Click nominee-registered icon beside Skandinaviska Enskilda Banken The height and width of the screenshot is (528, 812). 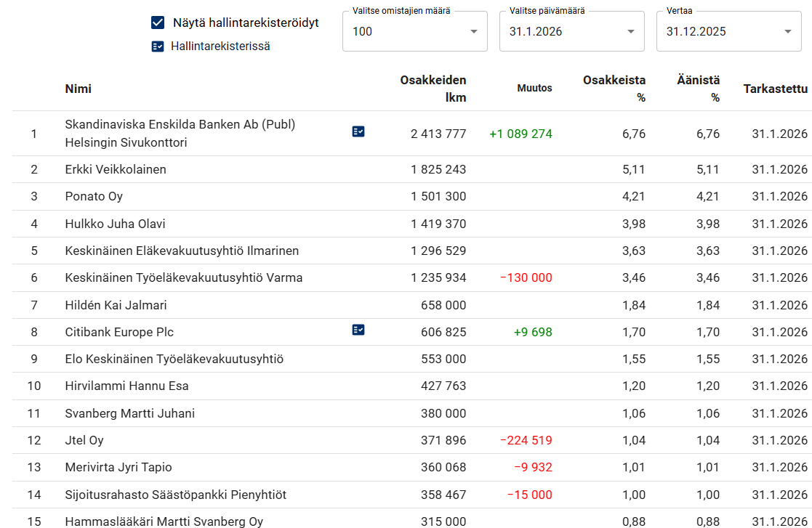358,131
